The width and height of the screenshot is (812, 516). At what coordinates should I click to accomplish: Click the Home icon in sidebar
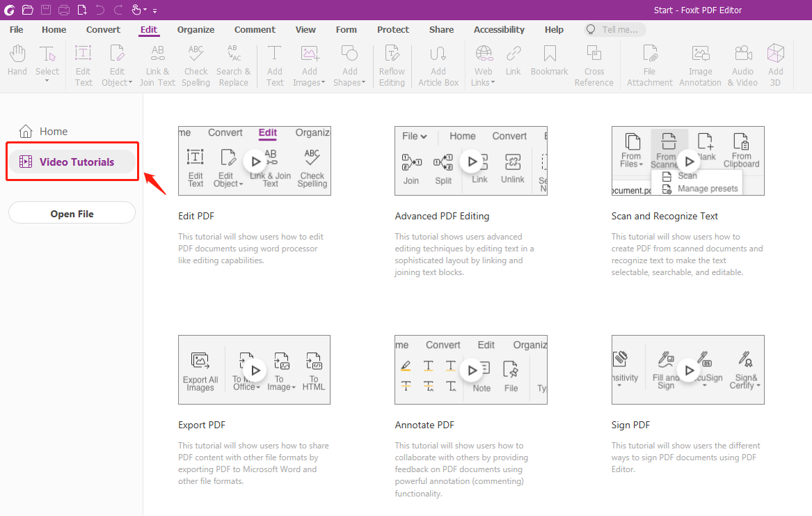pyautogui.click(x=25, y=131)
